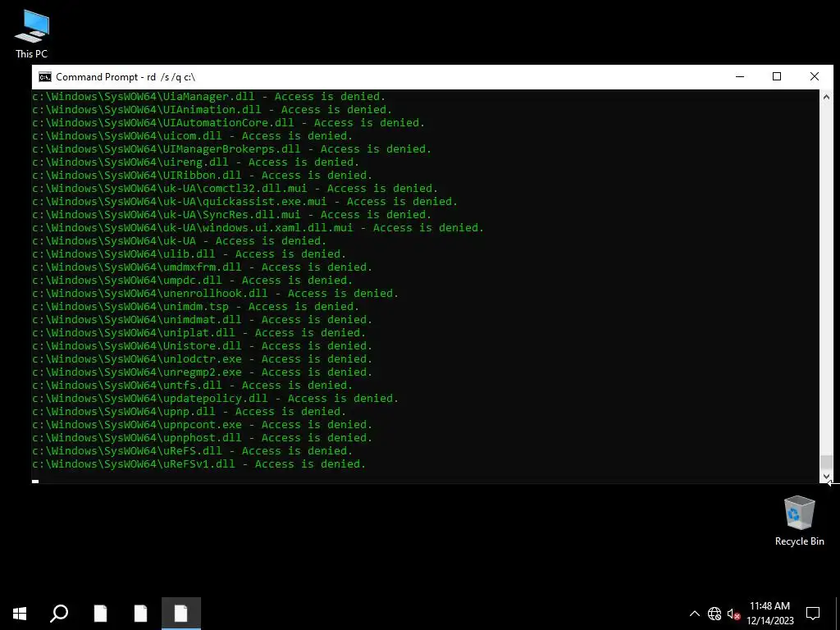Open the Windows Start menu
Image resolution: width=840 pixels, height=630 pixels.
coord(20,614)
